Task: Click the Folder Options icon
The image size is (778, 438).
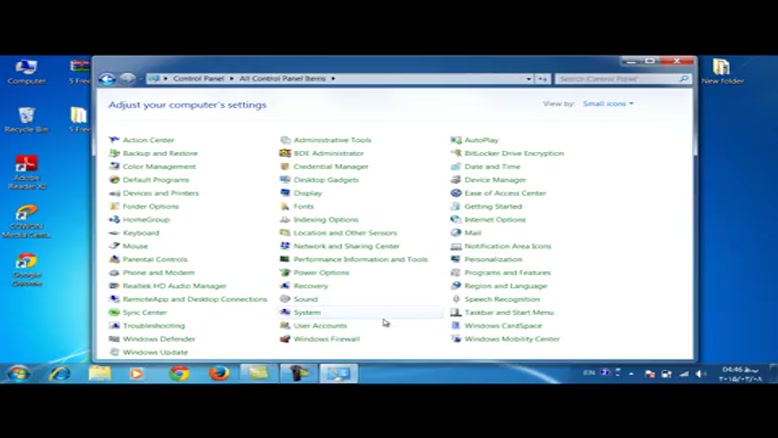Action: (x=114, y=206)
